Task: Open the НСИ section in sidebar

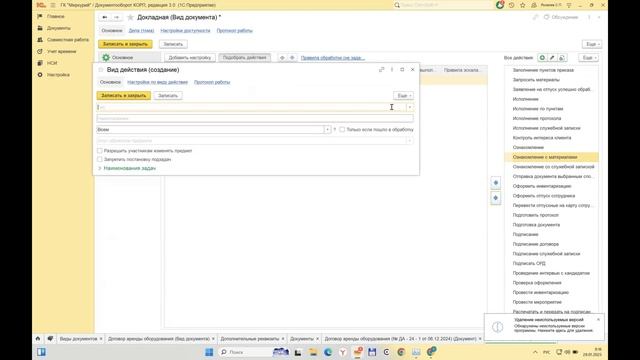Action: [52, 63]
